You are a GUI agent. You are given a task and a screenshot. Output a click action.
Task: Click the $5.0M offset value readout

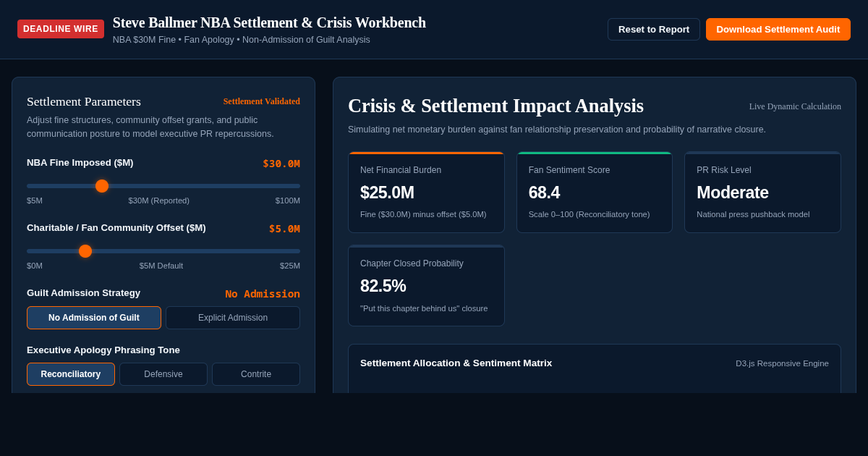coord(284,229)
